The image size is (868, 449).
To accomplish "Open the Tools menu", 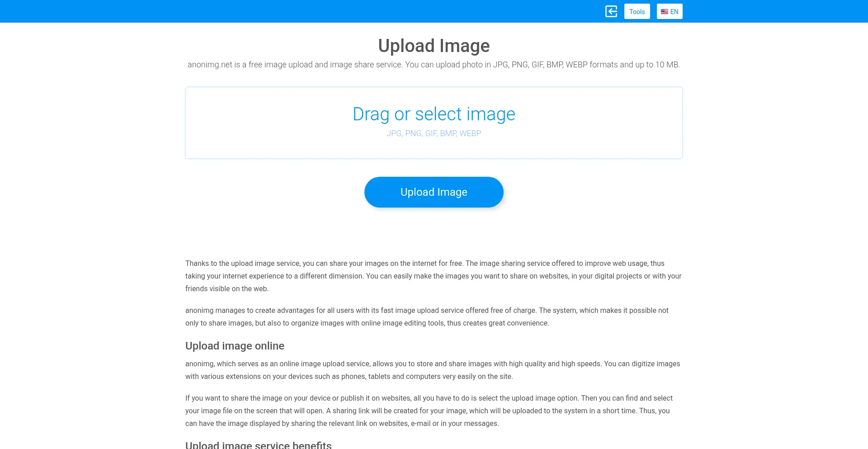I will (637, 11).
